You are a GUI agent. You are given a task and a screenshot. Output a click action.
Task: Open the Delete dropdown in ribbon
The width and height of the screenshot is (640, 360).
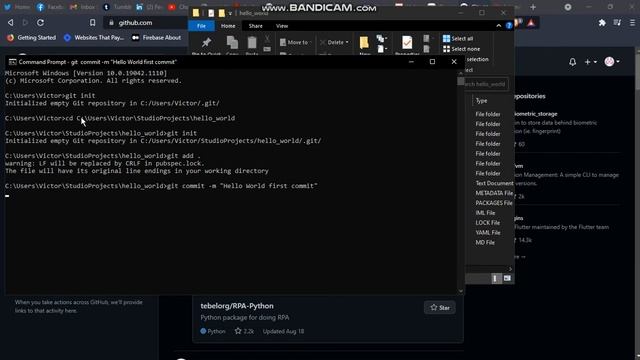point(334,42)
